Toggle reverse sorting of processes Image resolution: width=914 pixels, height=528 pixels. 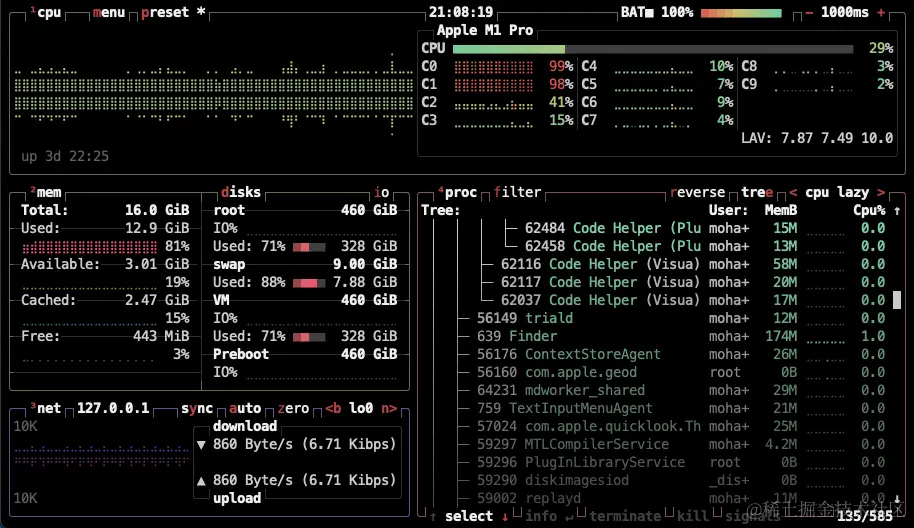698,192
